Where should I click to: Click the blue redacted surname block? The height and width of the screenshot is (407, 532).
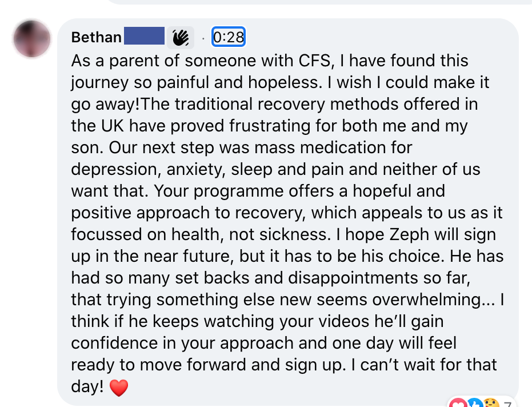pyautogui.click(x=145, y=37)
